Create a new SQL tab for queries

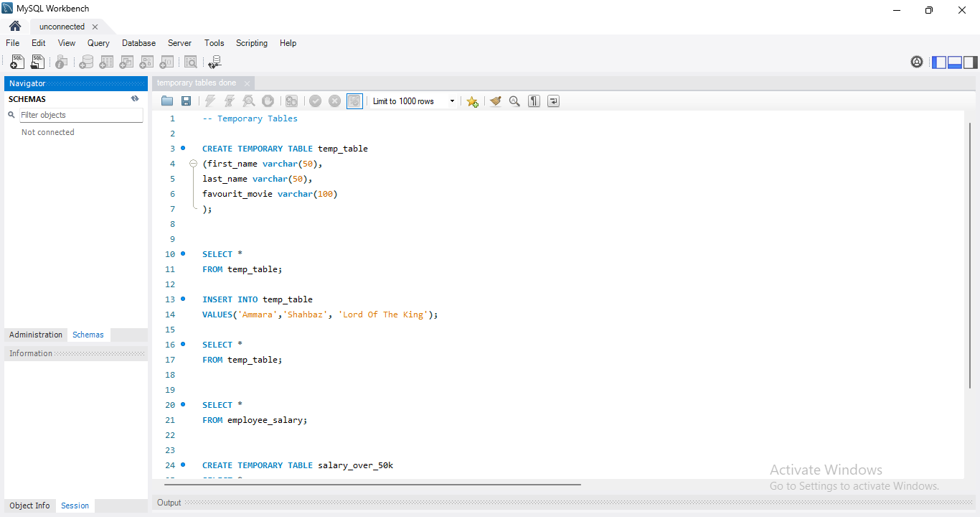pyautogui.click(x=17, y=62)
